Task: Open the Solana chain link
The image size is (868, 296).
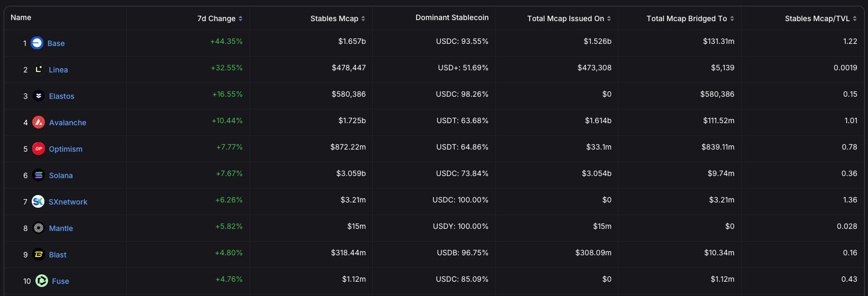Action: click(x=61, y=175)
